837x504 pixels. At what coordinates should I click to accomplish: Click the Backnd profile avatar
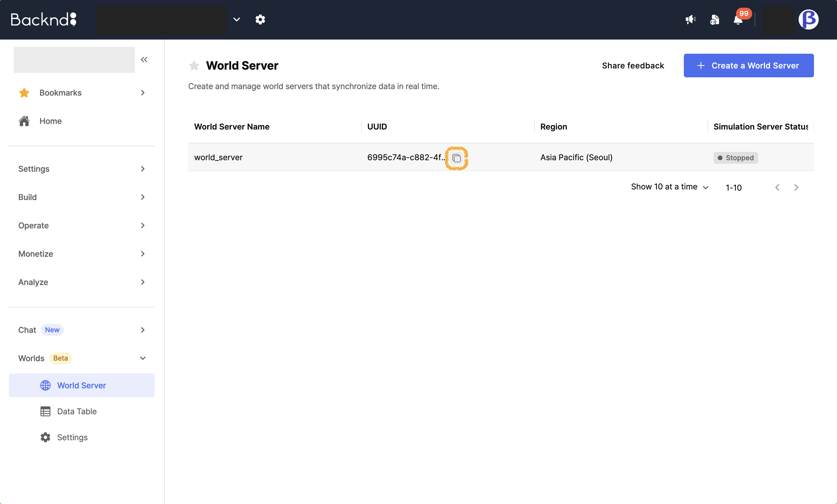pos(808,20)
